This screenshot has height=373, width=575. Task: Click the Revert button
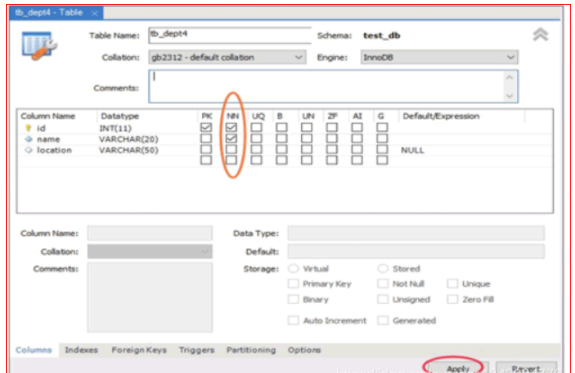[526, 368]
